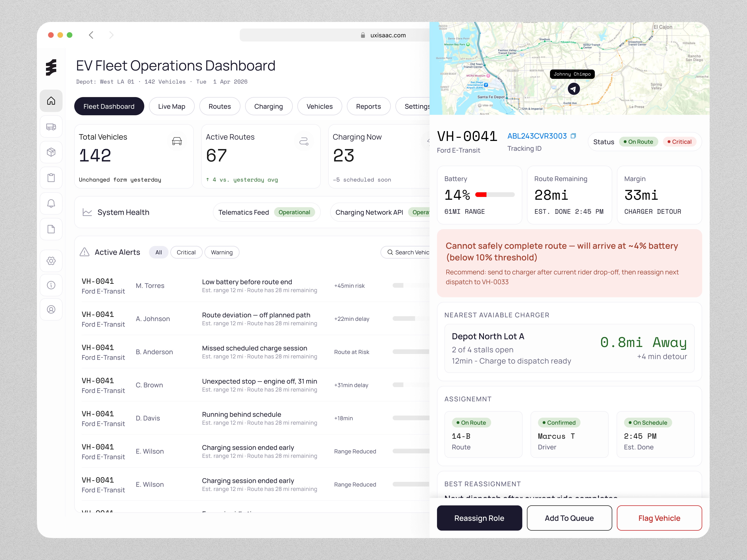Viewport: 747px width, 560px height.
Task: Filter Active Alerts by Warning
Action: pyautogui.click(x=222, y=252)
